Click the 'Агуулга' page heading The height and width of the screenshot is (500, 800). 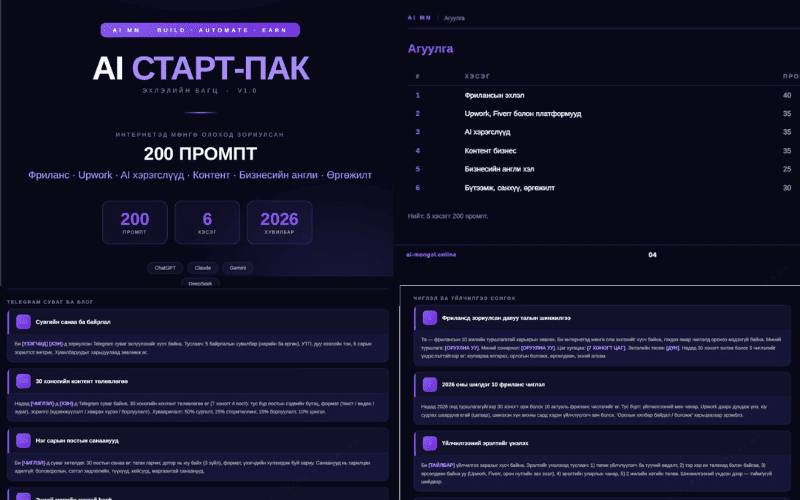pyautogui.click(x=431, y=49)
